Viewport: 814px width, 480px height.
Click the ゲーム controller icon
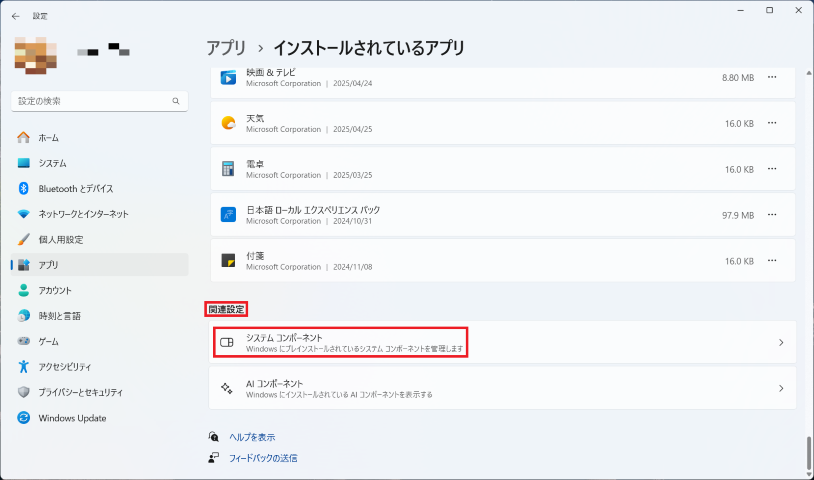click(23, 341)
